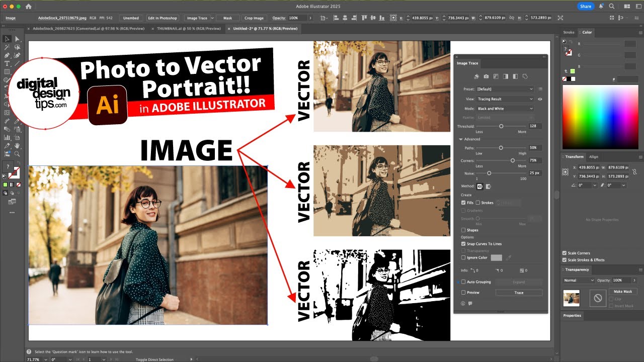
Task: Click the Outline preset icon in Image Trace
Action: point(525,76)
